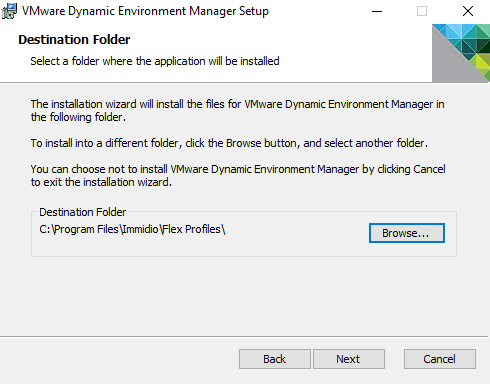Minimize the setup window
This screenshot has width=490, height=384.
(377, 11)
